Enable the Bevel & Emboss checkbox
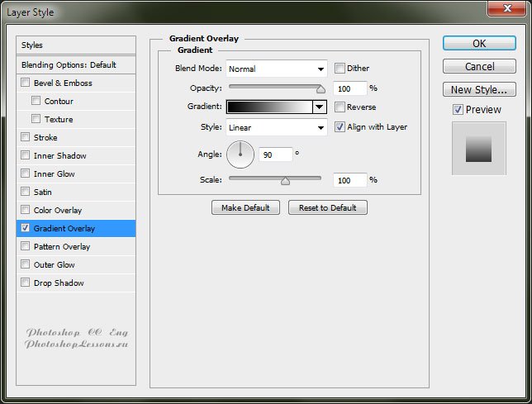The image size is (532, 404). [x=26, y=83]
